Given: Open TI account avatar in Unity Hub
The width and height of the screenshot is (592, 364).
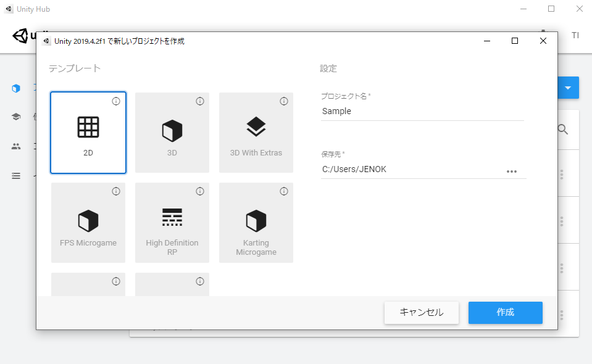Looking at the screenshot, I should click(x=575, y=35).
